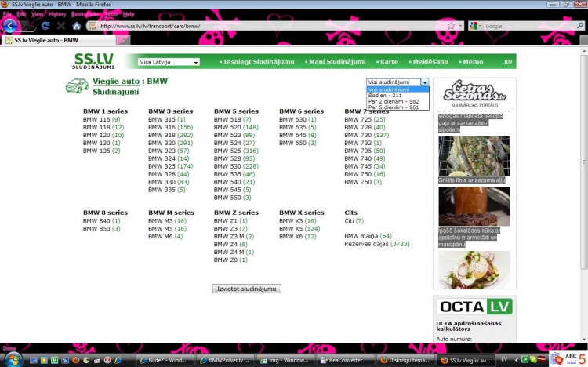Click the chocolate cake recipe thumbnail
The width and height of the screenshot is (588, 367).
pos(474,206)
